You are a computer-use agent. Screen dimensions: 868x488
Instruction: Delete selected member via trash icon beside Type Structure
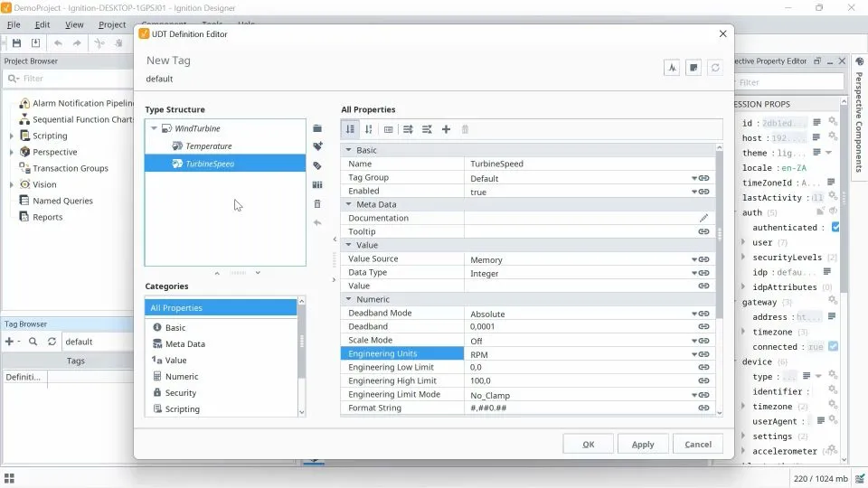pos(317,203)
